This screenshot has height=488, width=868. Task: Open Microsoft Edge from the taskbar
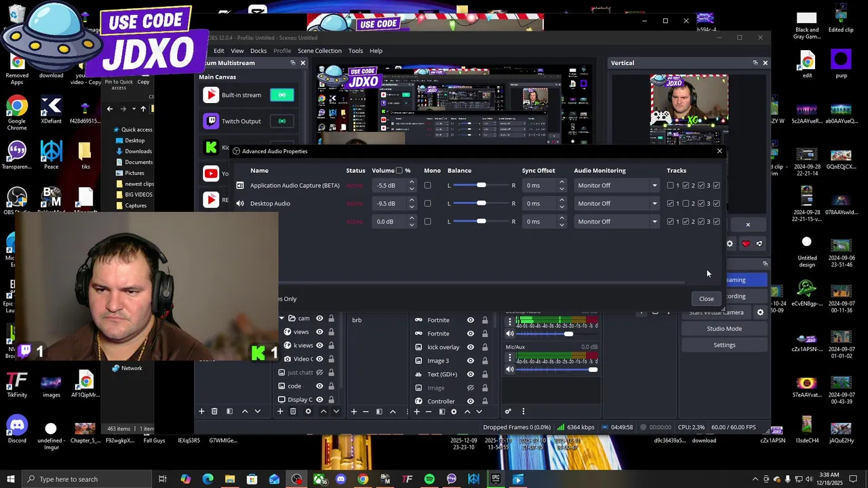(208, 479)
